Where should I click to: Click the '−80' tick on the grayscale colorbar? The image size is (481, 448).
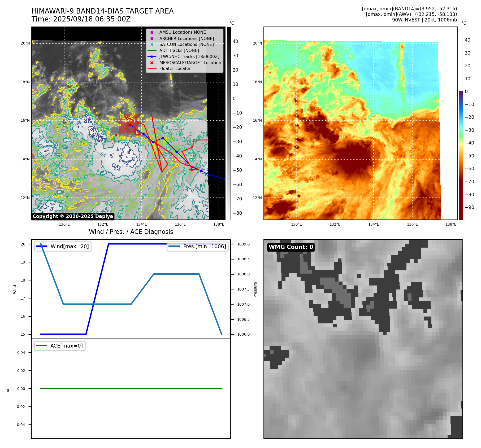point(237,213)
